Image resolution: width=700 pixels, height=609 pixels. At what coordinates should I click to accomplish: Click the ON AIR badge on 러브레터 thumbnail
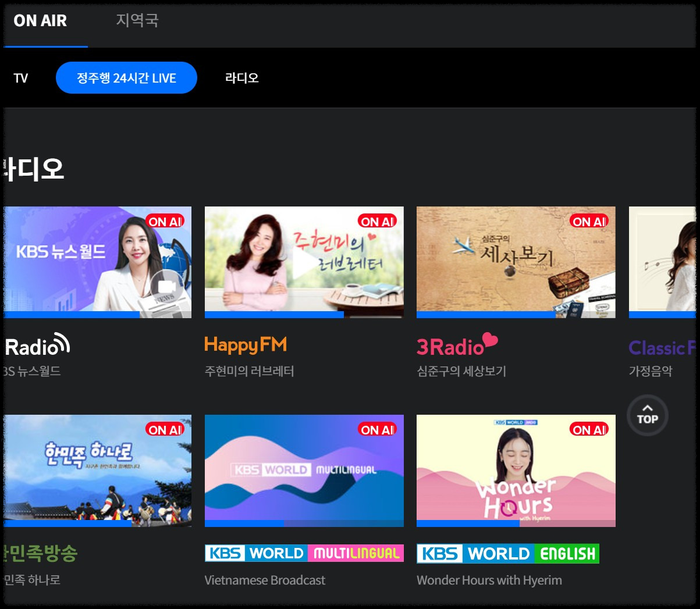pos(378,221)
